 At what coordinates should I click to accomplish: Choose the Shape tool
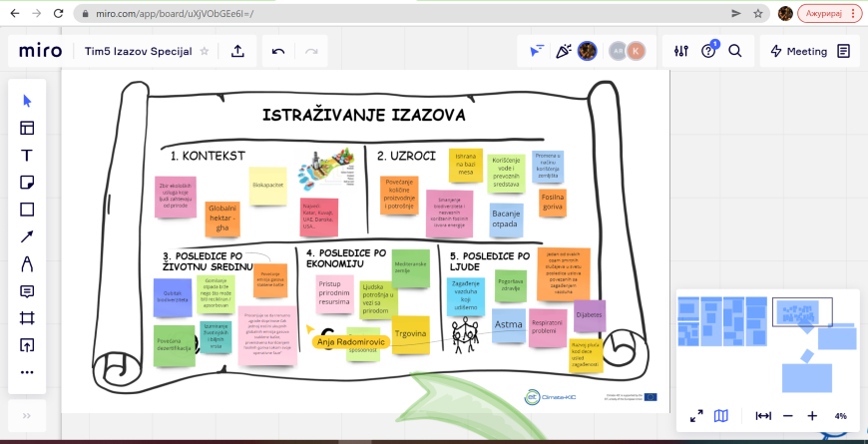tap(27, 210)
